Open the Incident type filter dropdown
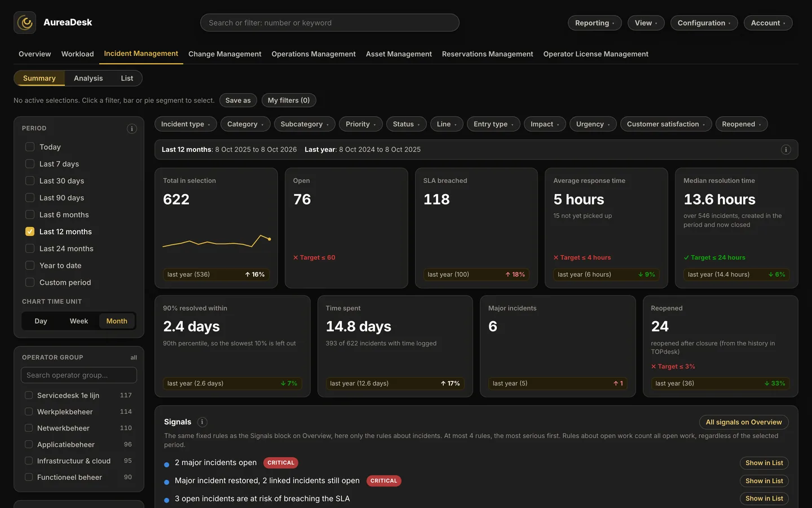The image size is (812, 508). 186,124
